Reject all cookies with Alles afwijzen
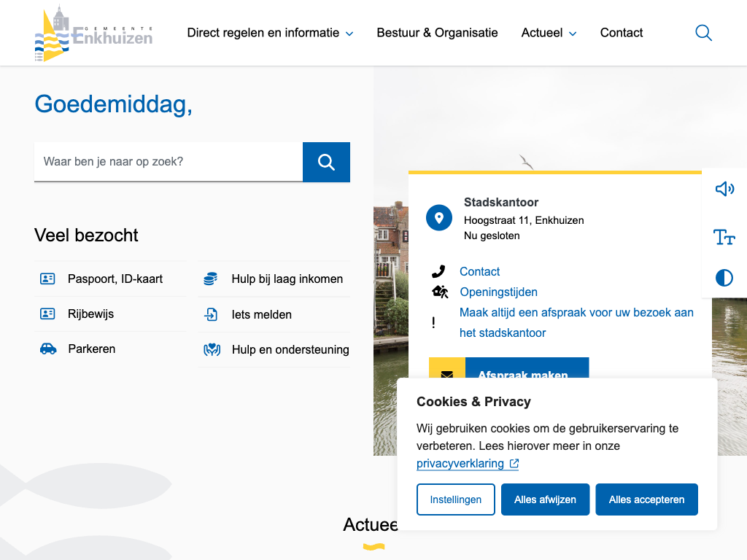Viewport: 747px width, 560px height. [x=545, y=499]
